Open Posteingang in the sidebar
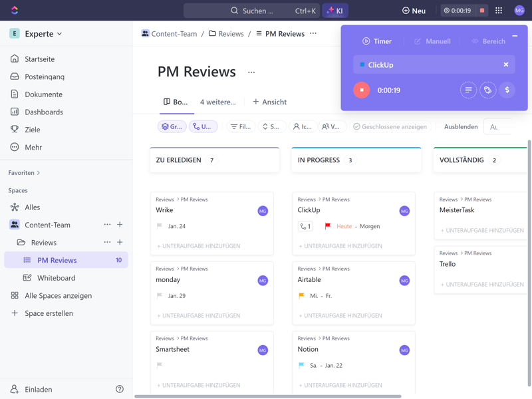The height and width of the screenshot is (399, 532). click(44, 76)
